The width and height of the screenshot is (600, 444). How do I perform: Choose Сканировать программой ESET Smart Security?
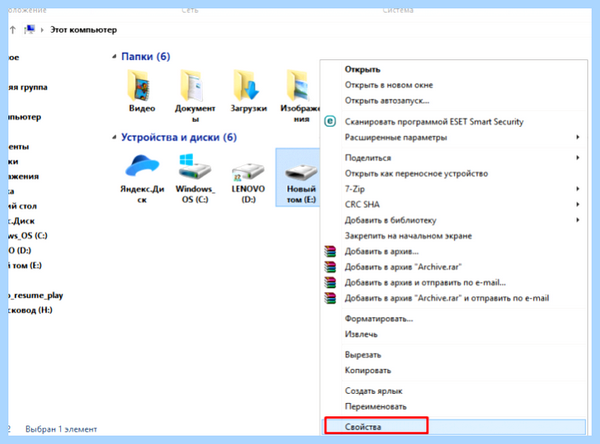pos(454,121)
